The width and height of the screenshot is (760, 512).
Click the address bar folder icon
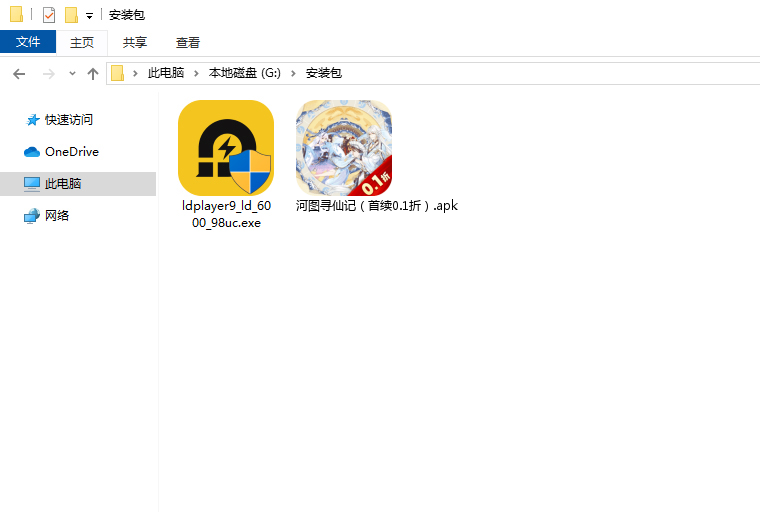[118, 73]
